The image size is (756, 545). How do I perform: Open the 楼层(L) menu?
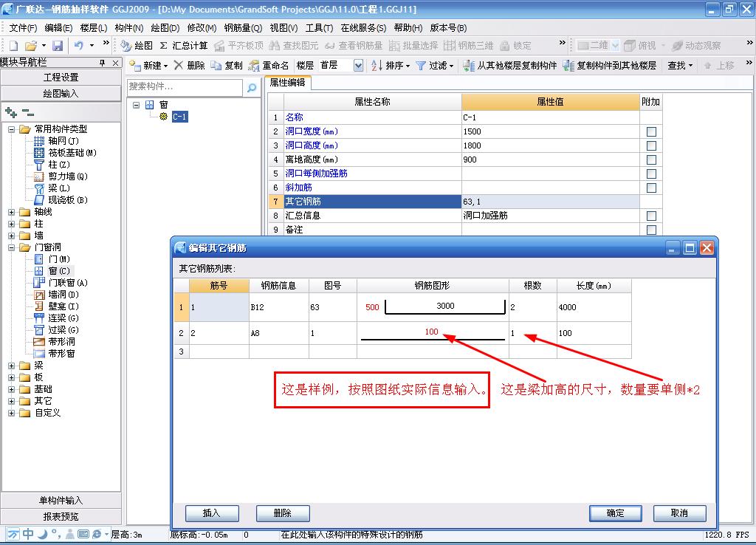[x=94, y=28]
